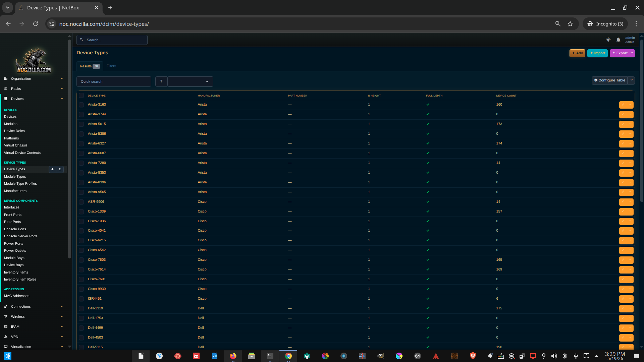Open the Chrome three-dot menu
This screenshot has height=362, width=644.
point(636,24)
